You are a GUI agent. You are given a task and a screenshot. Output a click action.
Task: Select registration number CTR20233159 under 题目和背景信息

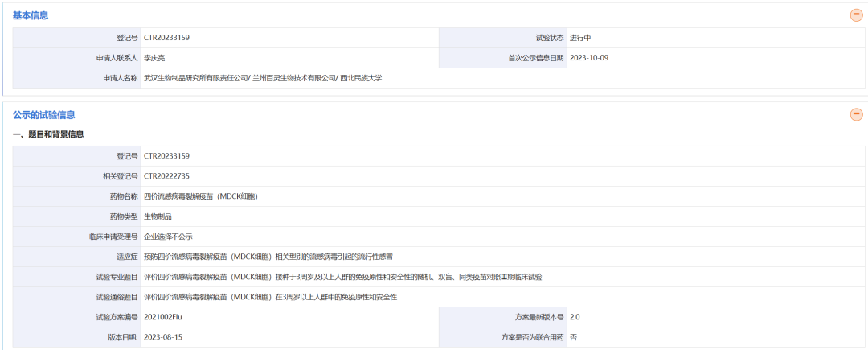166,156
